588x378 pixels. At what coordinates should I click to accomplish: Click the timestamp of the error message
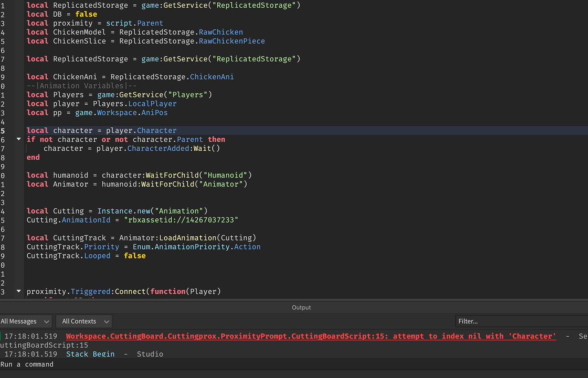coord(32,336)
